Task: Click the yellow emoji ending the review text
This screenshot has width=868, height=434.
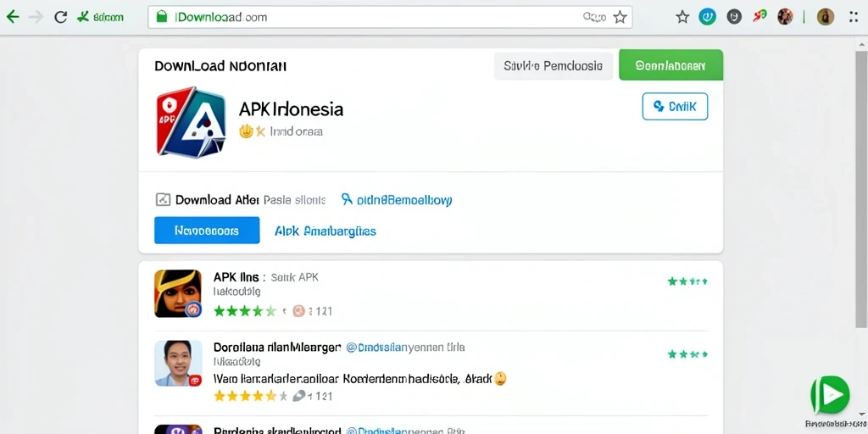Action: [500, 379]
